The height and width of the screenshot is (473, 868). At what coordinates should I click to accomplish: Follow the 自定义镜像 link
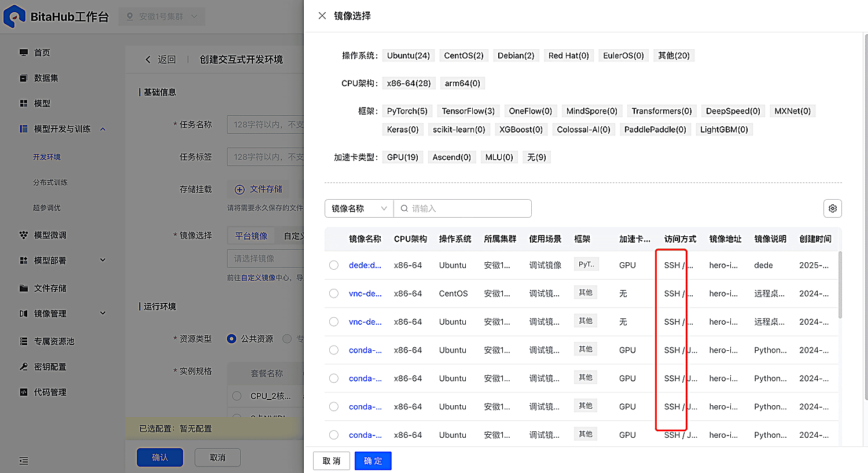[259, 278]
